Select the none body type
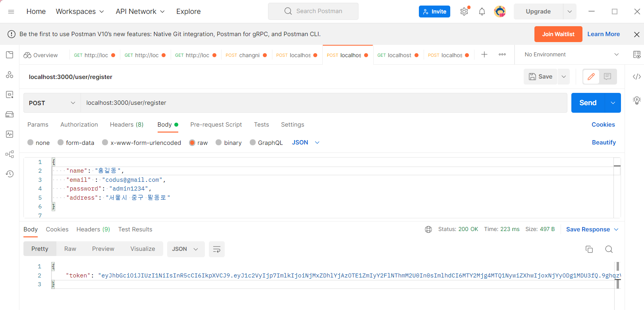 click(x=31, y=142)
